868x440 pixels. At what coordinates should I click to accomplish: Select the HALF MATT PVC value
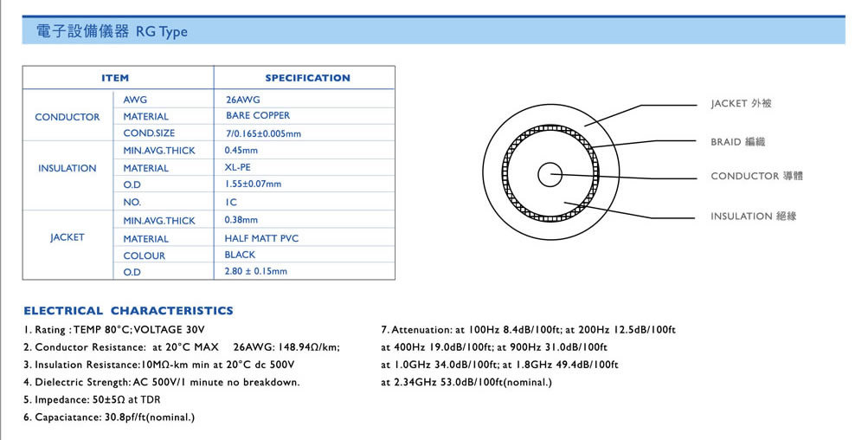point(261,238)
